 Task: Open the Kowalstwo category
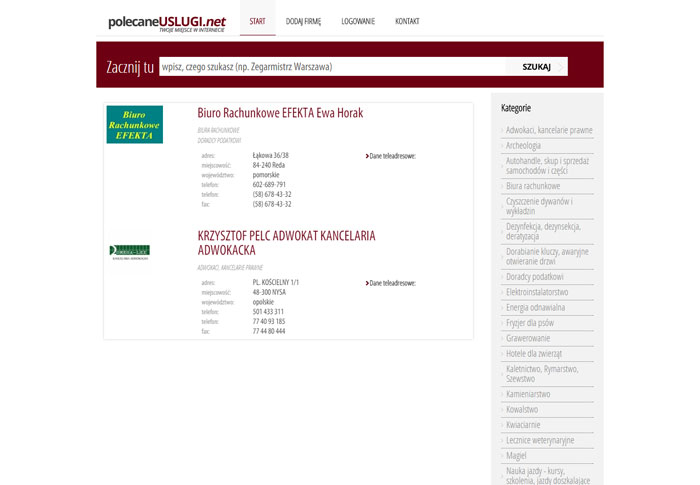click(521, 409)
